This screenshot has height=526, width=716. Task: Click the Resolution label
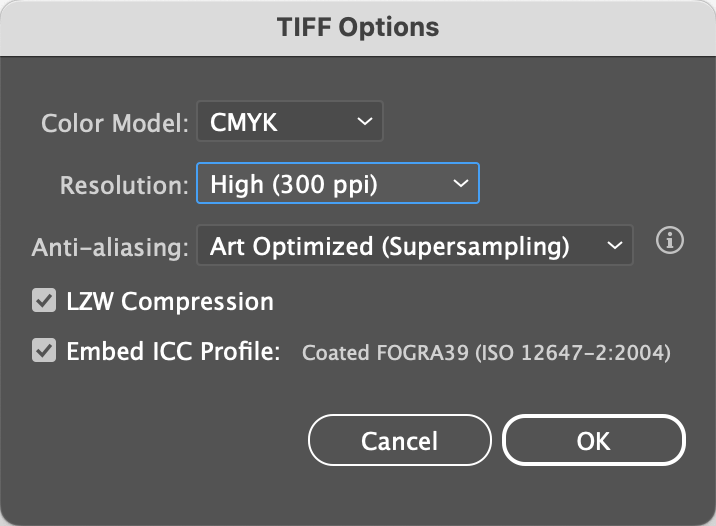[124, 185]
